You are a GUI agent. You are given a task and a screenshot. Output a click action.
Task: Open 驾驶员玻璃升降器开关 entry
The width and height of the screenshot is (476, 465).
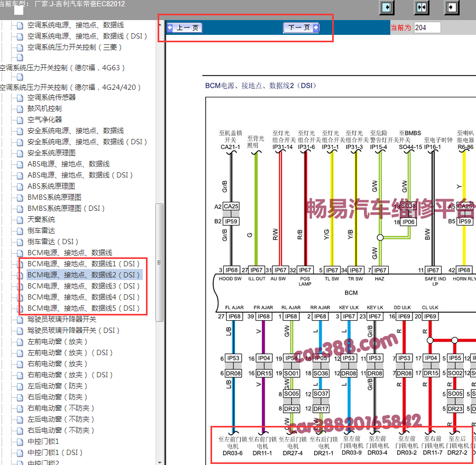tap(62, 319)
